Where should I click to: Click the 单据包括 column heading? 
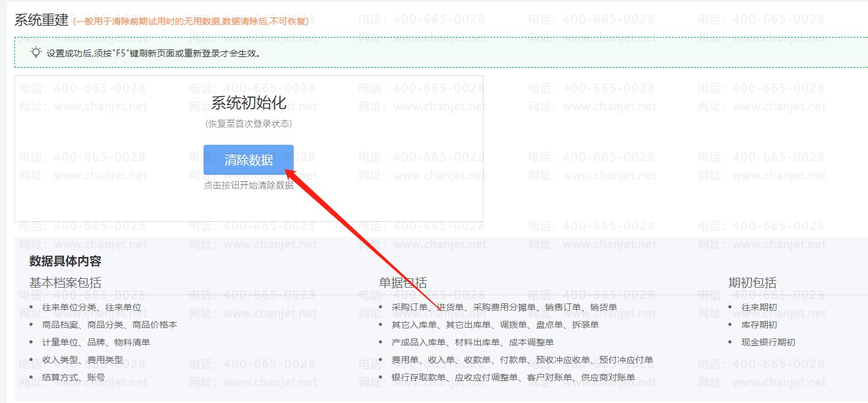click(403, 283)
